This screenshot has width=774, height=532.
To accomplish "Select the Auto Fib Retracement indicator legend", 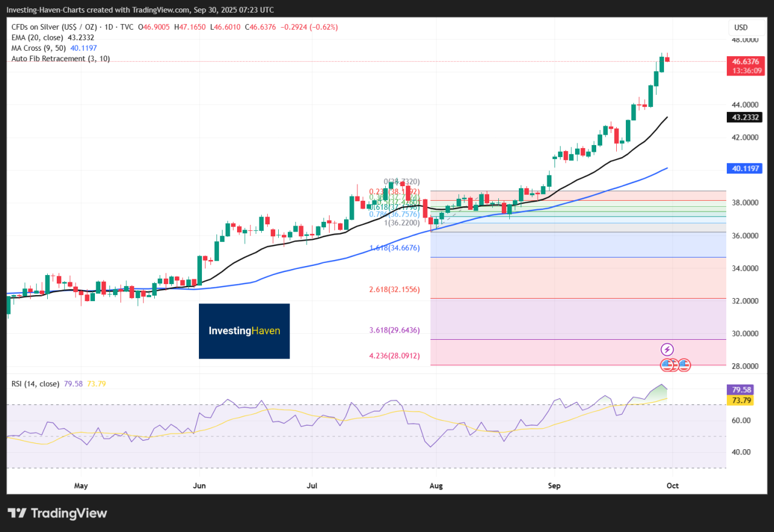I will pyautogui.click(x=60, y=59).
